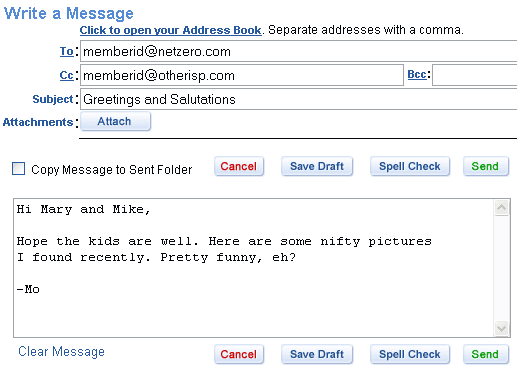Run the top Spell Check button
The width and height of the screenshot is (517, 367).
coord(410,166)
